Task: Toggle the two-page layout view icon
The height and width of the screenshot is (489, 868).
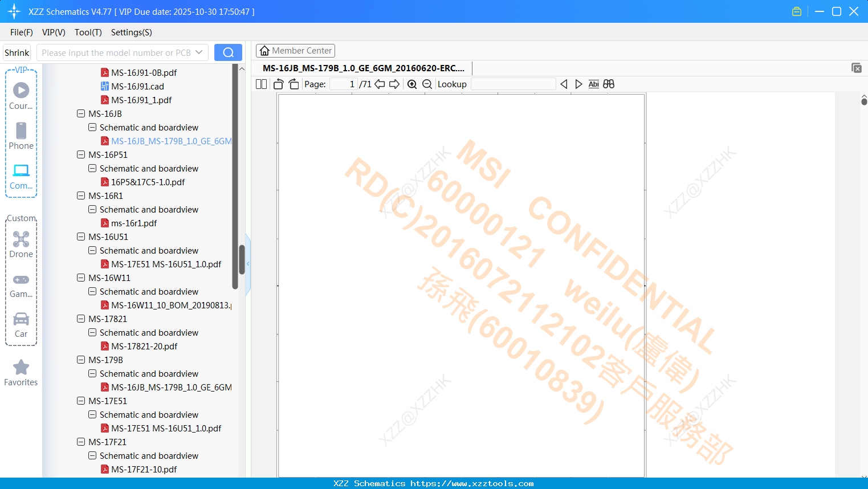Action: tap(262, 84)
